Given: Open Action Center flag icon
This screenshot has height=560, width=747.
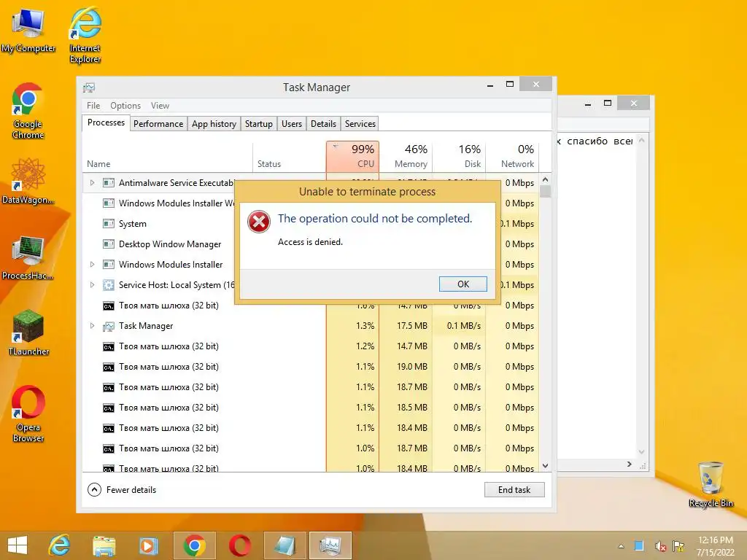Looking at the screenshot, I should click(x=678, y=546).
